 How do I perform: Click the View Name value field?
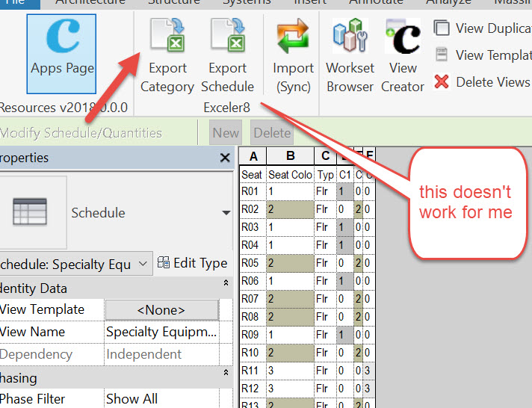point(162,332)
